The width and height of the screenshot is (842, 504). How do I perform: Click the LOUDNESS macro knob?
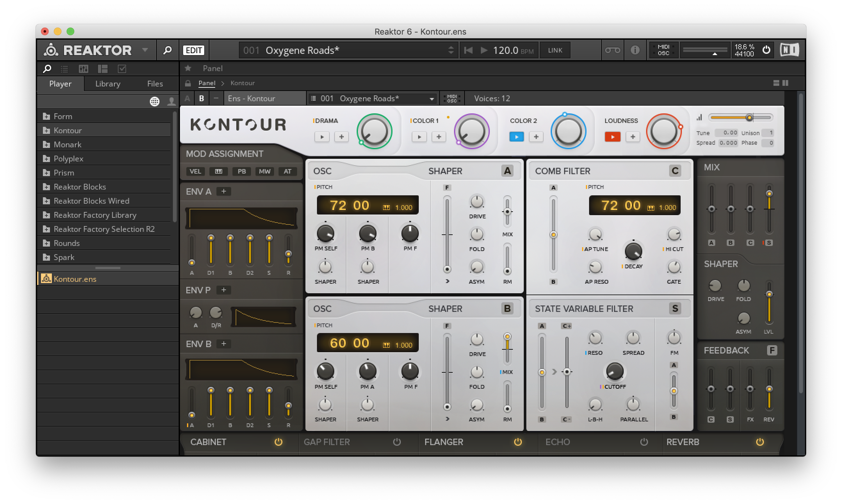click(x=664, y=131)
